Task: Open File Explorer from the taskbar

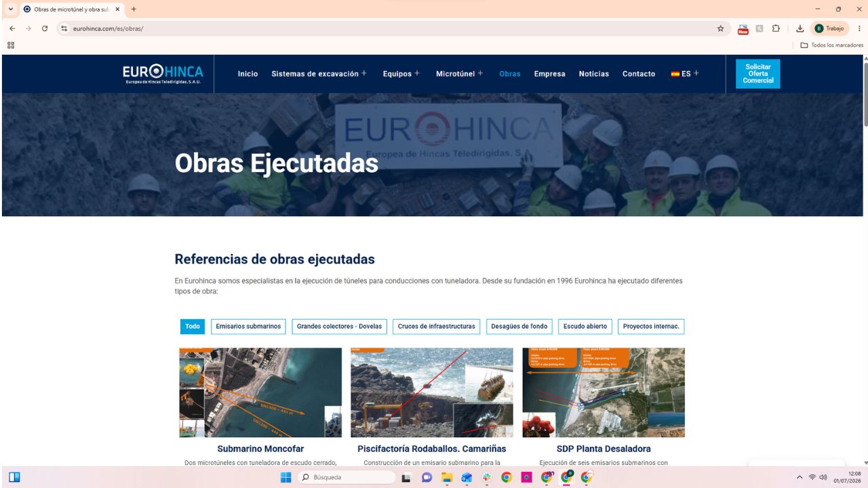Action: (x=447, y=477)
